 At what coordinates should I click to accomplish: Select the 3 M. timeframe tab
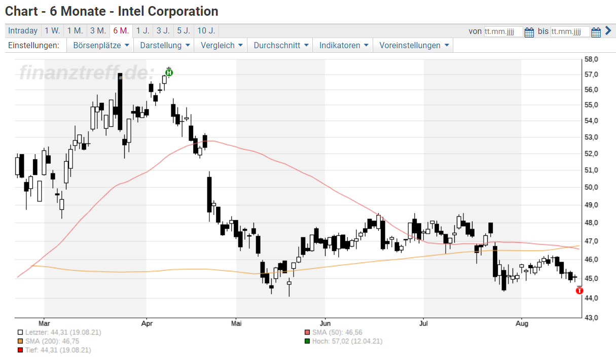(98, 31)
